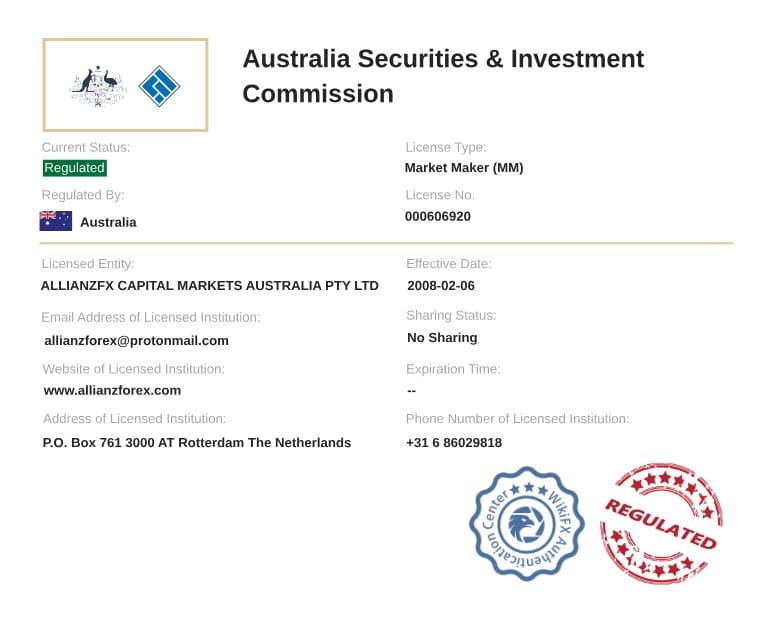This screenshot has width=776, height=620.
Task: Click the Address of Licensed Institution label
Action: point(135,419)
